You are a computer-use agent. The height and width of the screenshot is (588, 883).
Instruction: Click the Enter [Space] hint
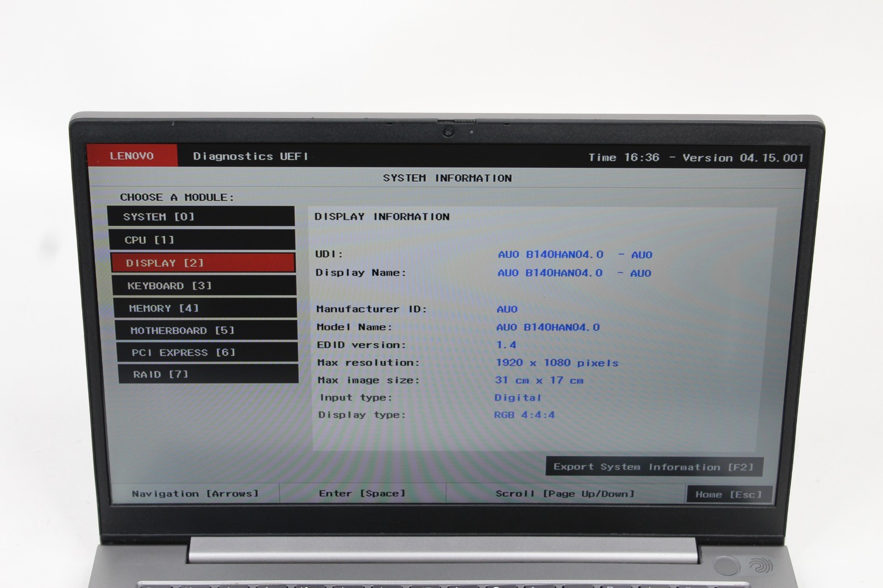tap(362, 493)
